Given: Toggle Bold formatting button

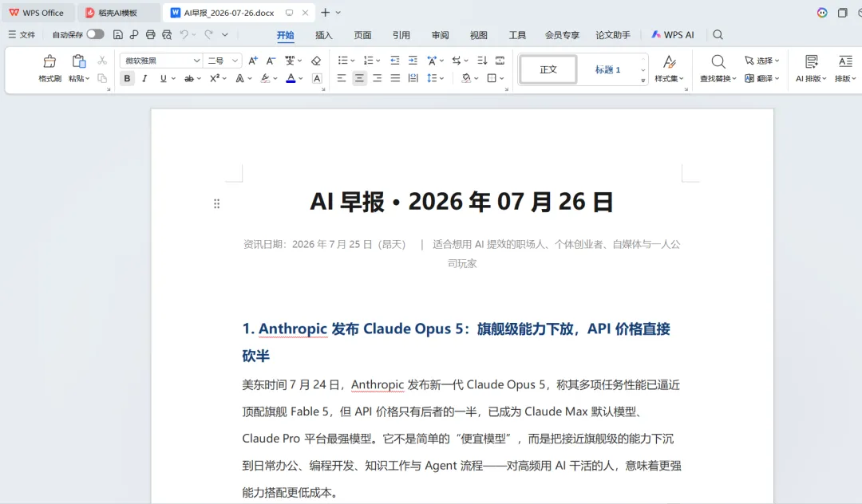Looking at the screenshot, I should (127, 78).
